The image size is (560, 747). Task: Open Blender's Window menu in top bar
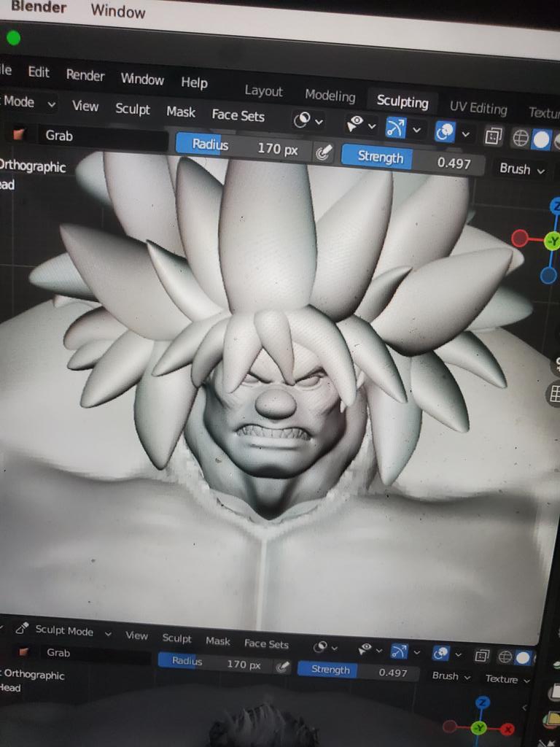(142, 79)
